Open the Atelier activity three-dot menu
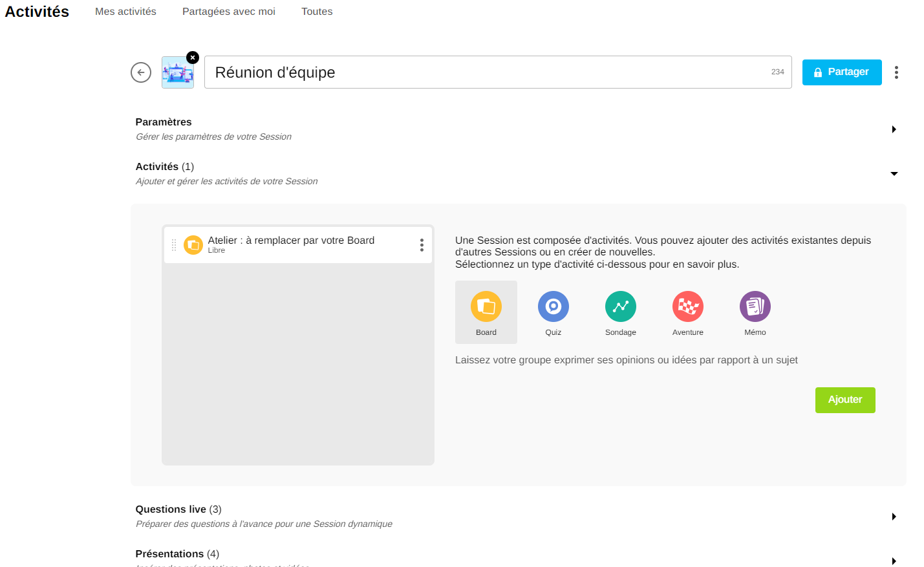 click(422, 245)
